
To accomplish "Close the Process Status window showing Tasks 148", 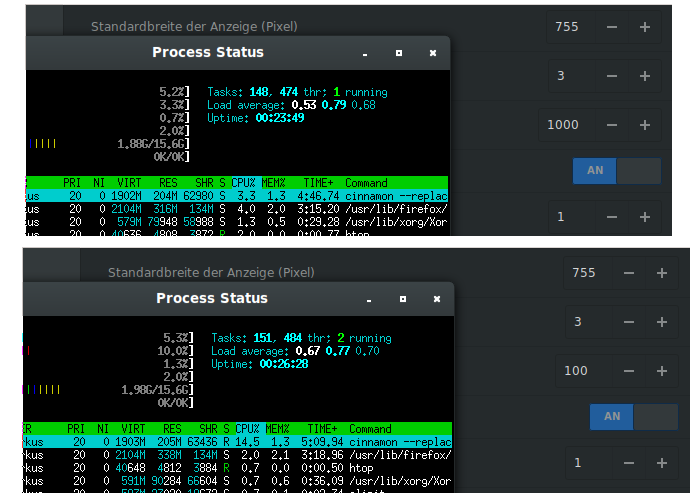I will [433, 53].
